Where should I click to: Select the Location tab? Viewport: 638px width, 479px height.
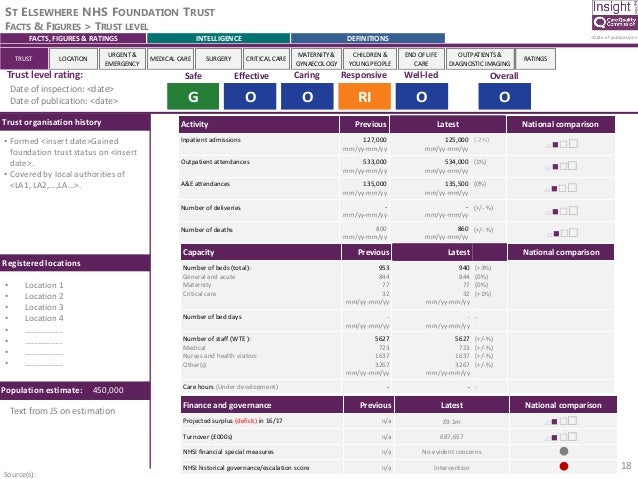point(73,59)
